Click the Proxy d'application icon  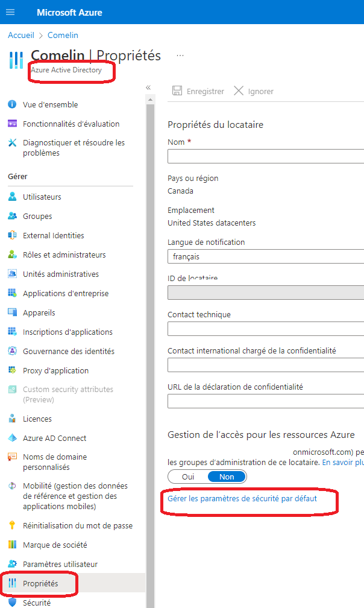13,370
